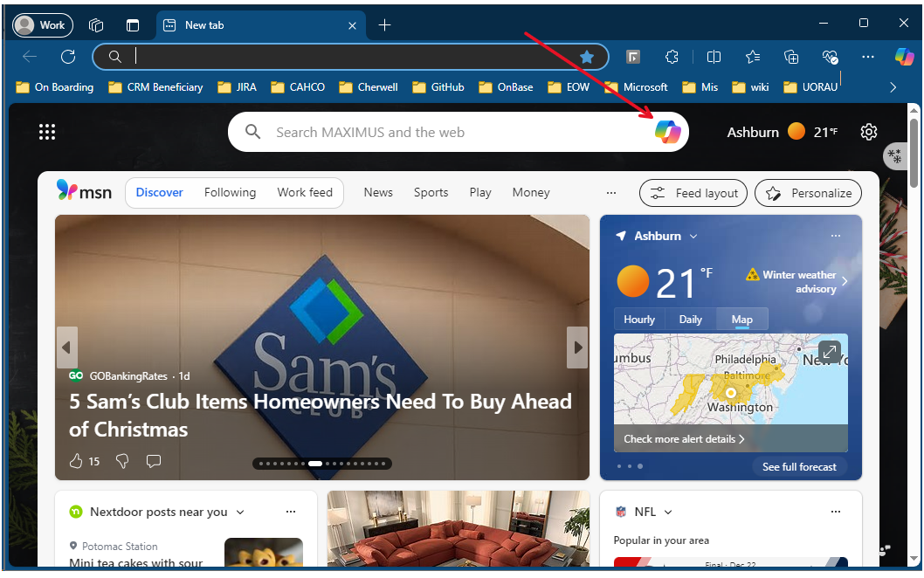924x578 pixels.
Task: Open the Work profile menu
Action: (x=43, y=25)
